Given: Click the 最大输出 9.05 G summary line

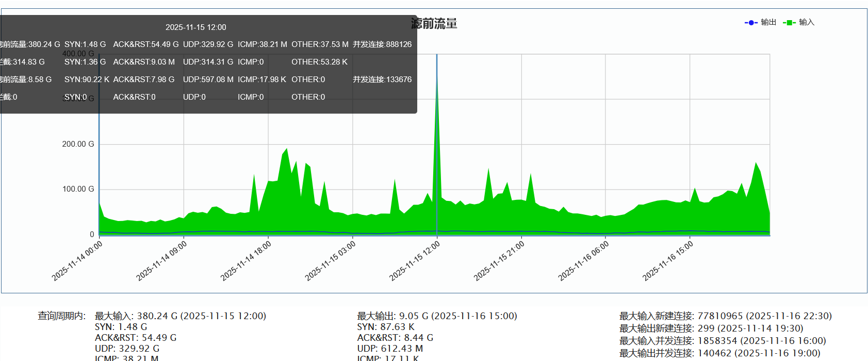Looking at the screenshot, I should click(437, 316).
